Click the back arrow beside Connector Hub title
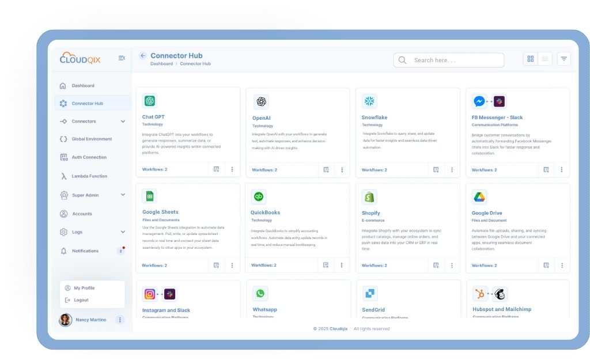Screen dimensions: 590x364 click(143, 56)
